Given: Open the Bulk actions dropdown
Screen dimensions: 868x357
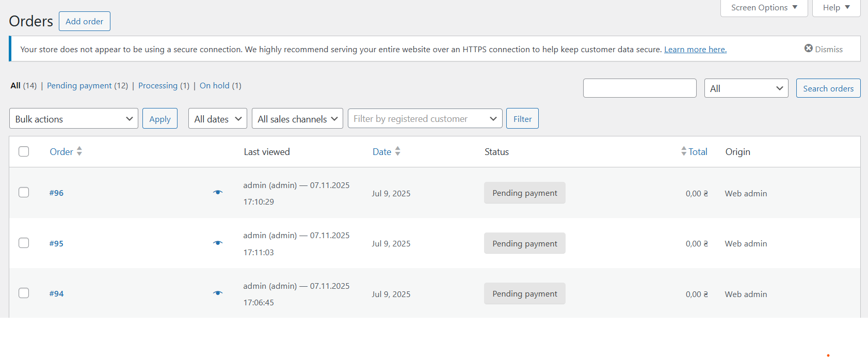Looking at the screenshot, I should click(x=74, y=119).
